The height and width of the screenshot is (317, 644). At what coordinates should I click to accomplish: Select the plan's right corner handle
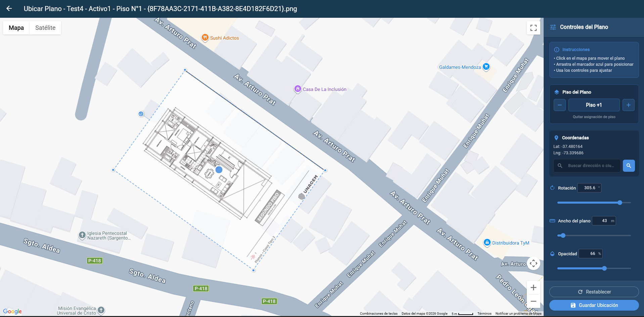325,170
